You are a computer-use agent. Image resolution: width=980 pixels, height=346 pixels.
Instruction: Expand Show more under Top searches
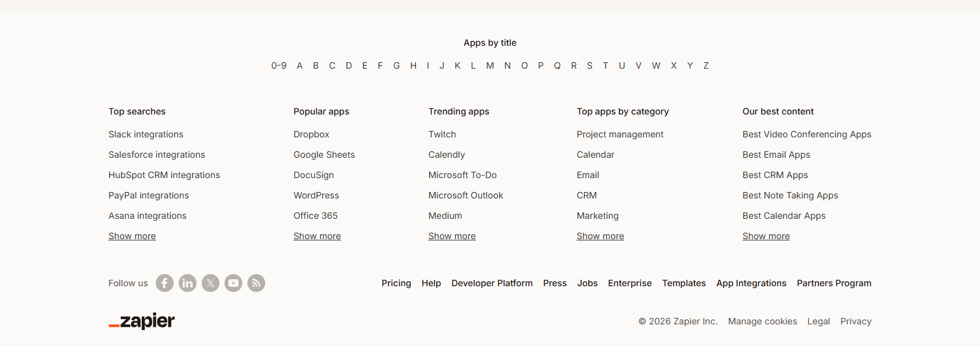point(132,236)
